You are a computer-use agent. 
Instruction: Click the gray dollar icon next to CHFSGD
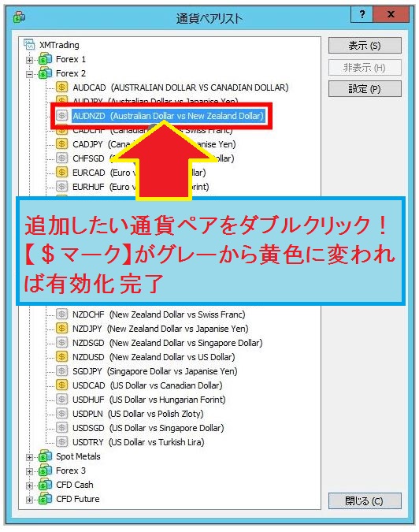[61, 158]
